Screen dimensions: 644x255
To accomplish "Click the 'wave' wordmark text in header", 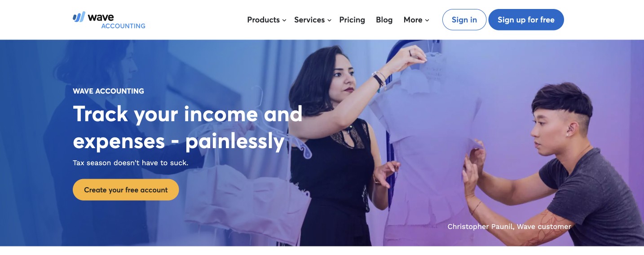I will (x=101, y=17).
